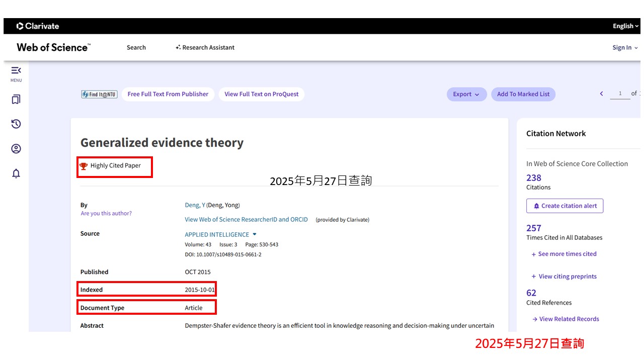644x362 pixels.
Task: Click Are you this author? link
Action: [x=106, y=213]
